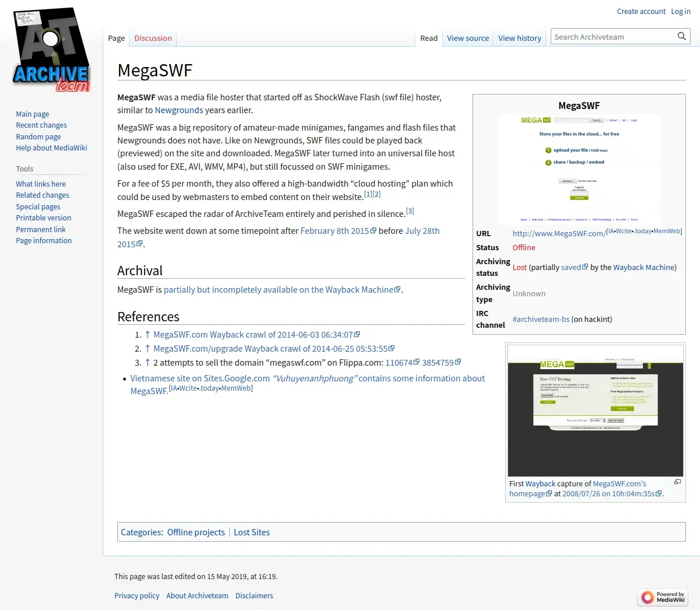Image resolution: width=700 pixels, height=610 pixels.
Task: Open What links here tool
Action: (41, 184)
